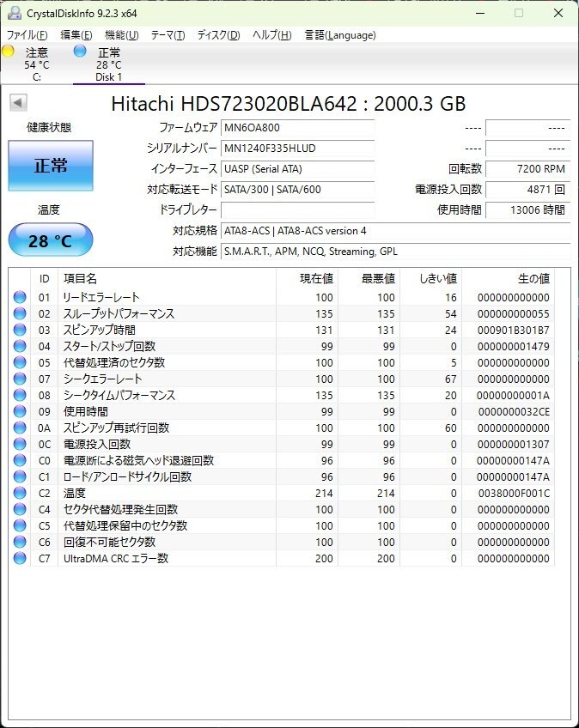
Task: Click raw value 0000000032CE of 使用時間
Action: (x=514, y=412)
